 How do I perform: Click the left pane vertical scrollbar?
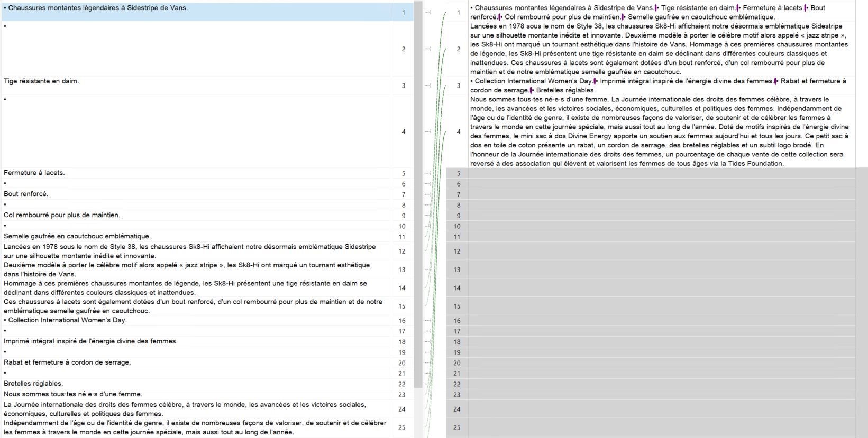tap(418, 159)
